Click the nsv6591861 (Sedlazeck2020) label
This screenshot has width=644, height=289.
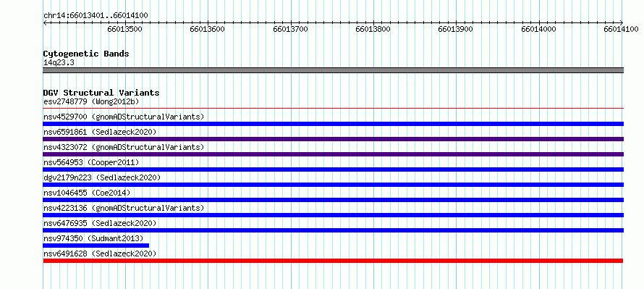click(x=100, y=132)
